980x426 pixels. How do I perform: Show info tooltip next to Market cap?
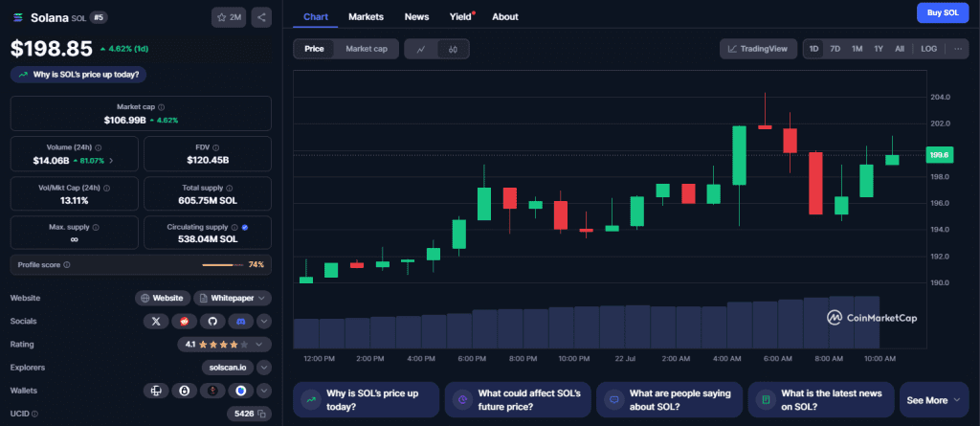162,107
